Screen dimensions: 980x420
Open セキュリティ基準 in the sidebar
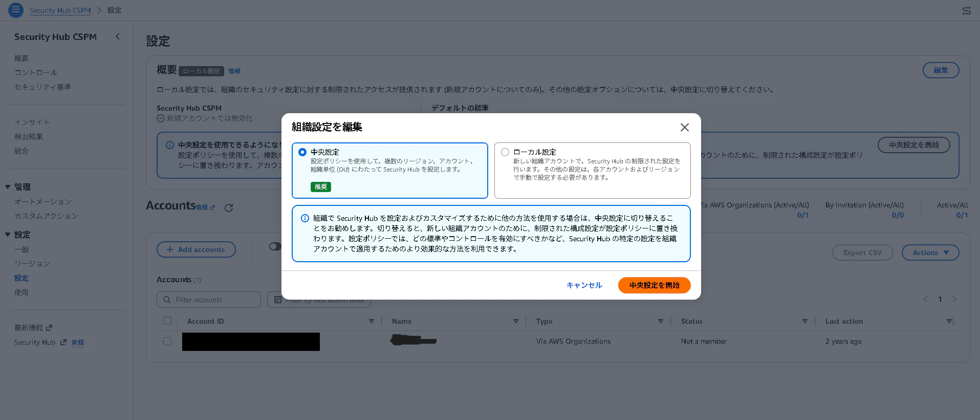[42, 87]
